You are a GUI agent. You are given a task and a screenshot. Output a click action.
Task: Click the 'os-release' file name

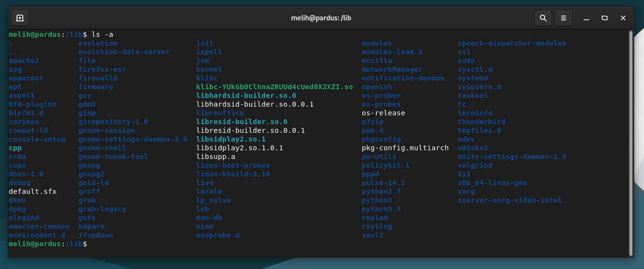(383, 113)
